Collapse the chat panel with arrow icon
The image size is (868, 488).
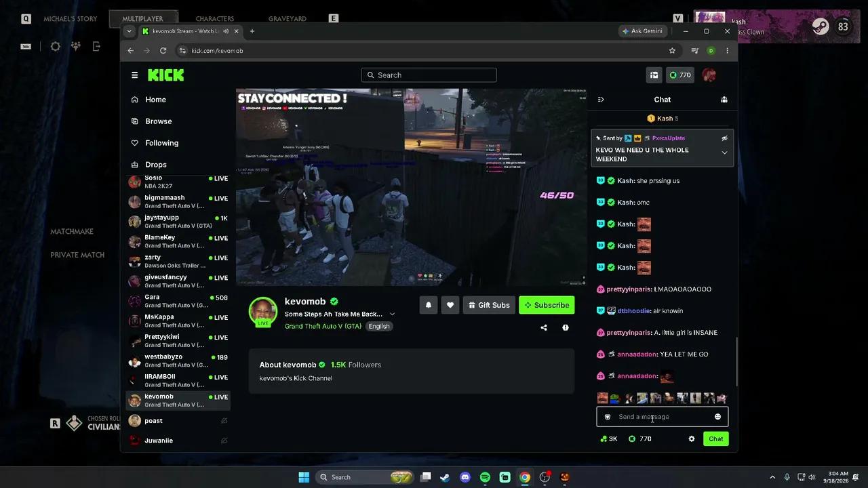tap(601, 100)
